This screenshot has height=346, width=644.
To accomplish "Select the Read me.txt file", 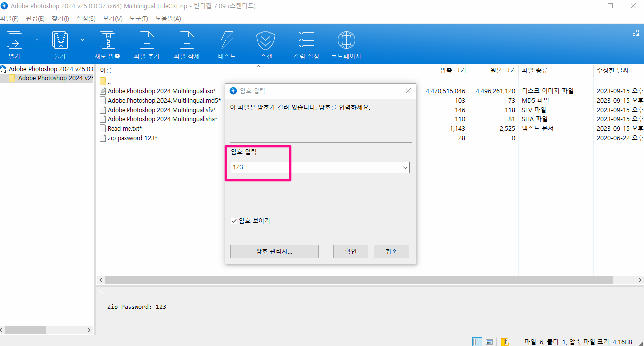I will click(125, 128).
